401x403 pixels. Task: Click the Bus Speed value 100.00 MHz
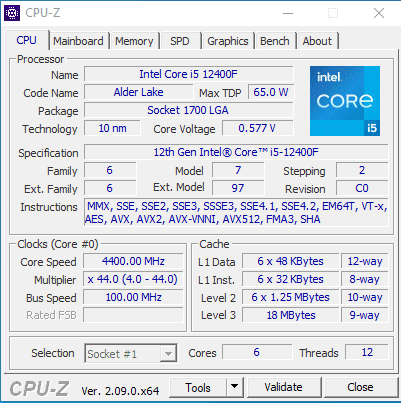point(133,297)
